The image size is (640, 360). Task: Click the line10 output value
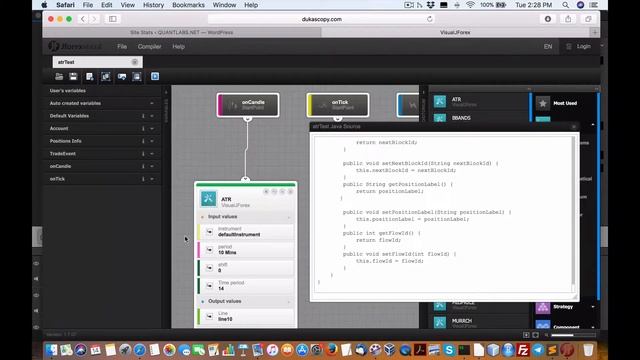coord(225,319)
